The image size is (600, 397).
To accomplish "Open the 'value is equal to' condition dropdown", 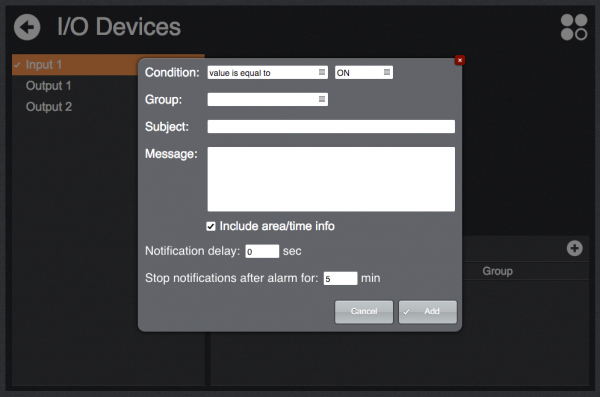I will point(267,72).
